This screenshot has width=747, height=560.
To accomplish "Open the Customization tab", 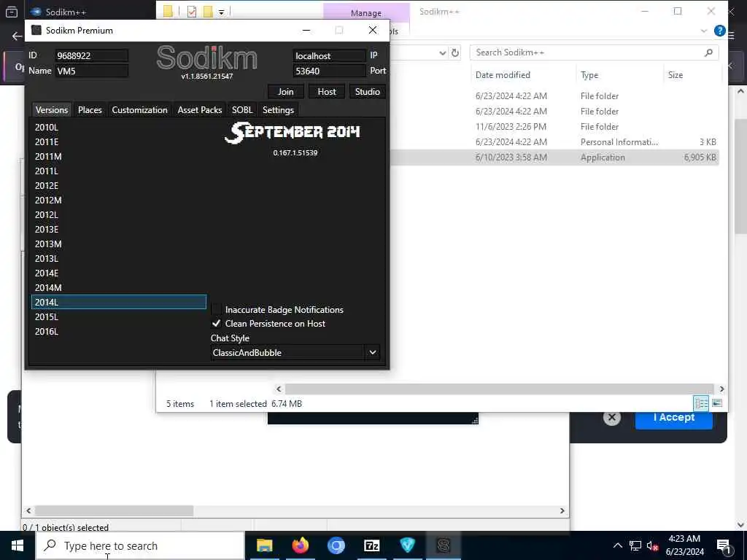I will (139, 110).
